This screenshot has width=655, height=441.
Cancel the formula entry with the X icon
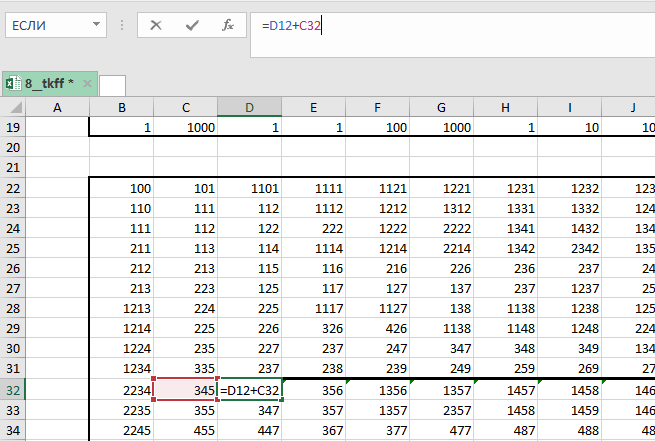[x=155, y=26]
